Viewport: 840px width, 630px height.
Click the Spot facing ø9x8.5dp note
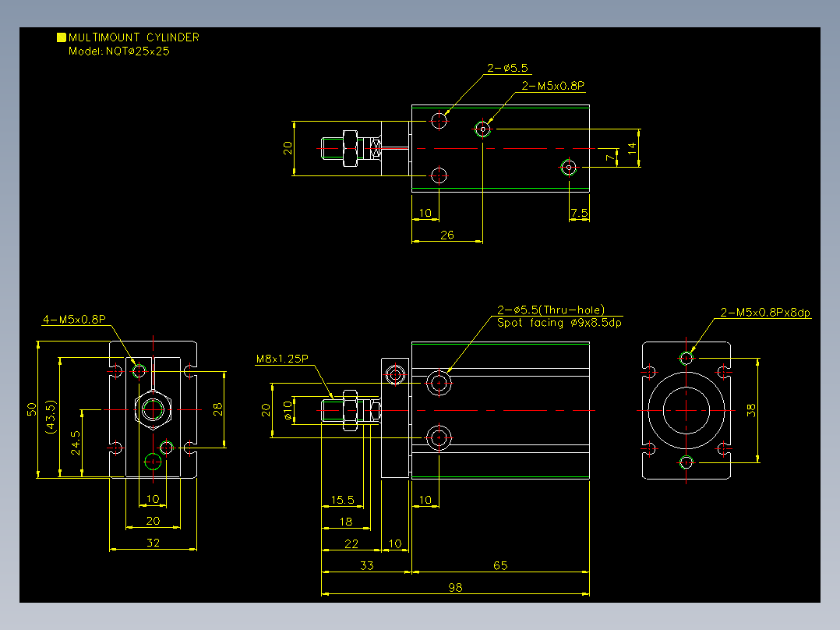(559, 323)
